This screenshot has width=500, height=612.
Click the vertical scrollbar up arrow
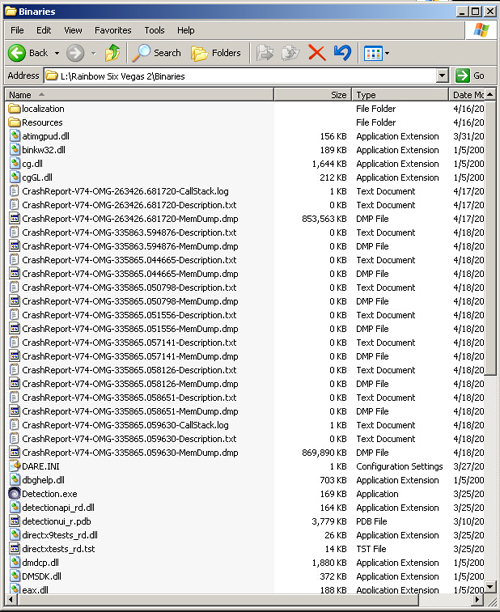tap(491, 94)
